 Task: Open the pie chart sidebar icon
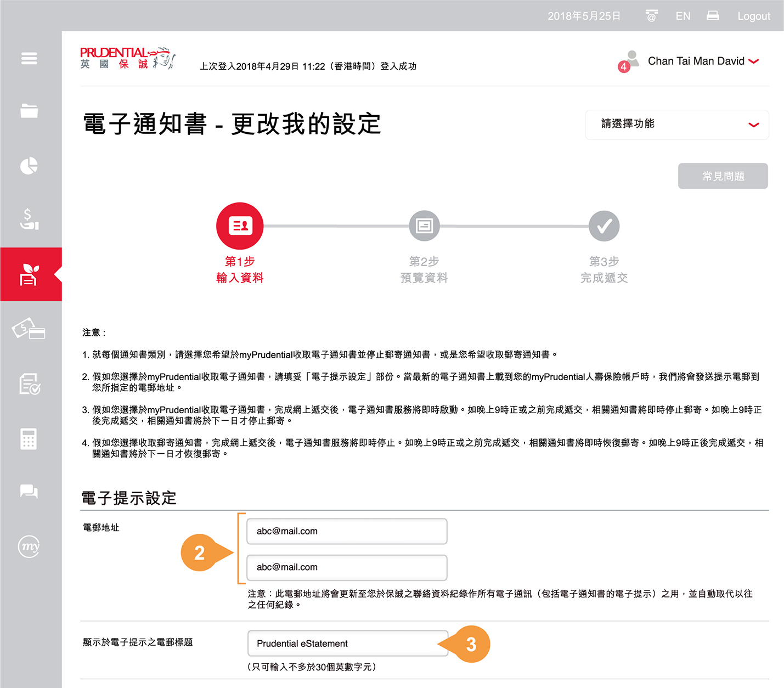(29, 166)
